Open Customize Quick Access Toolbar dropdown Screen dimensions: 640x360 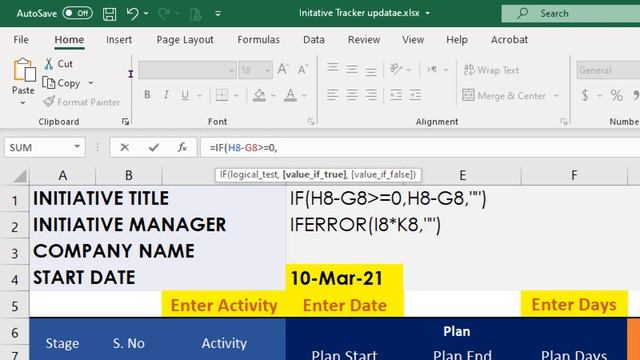(218, 13)
